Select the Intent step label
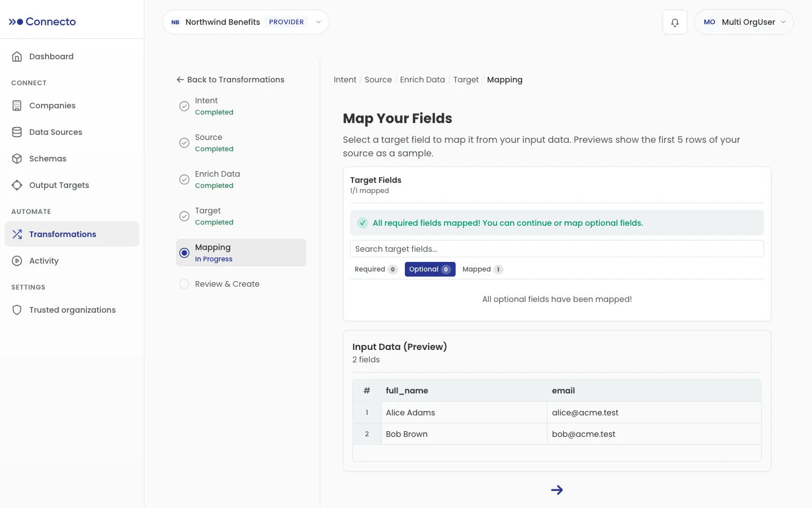The width and height of the screenshot is (812, 508). [206, 100]
